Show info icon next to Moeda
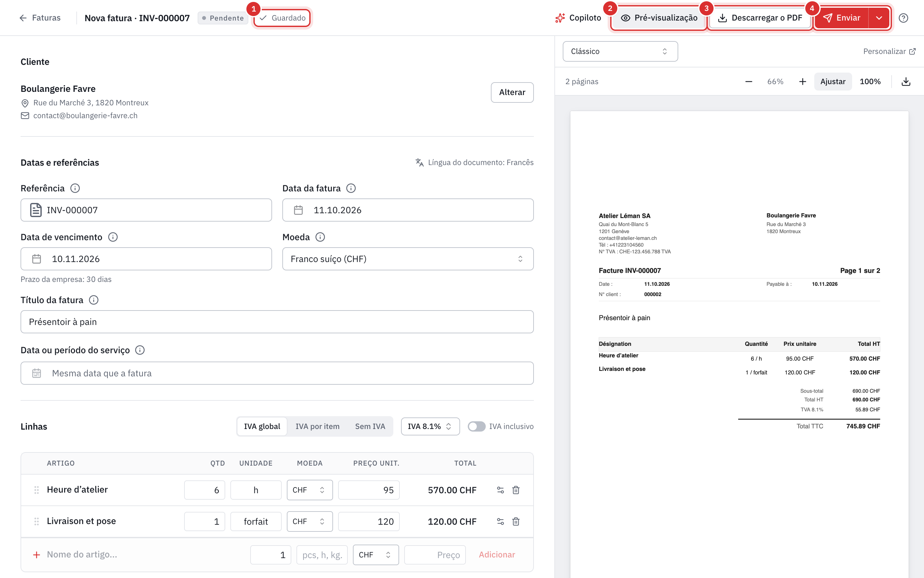 click(x=320, y=237)
